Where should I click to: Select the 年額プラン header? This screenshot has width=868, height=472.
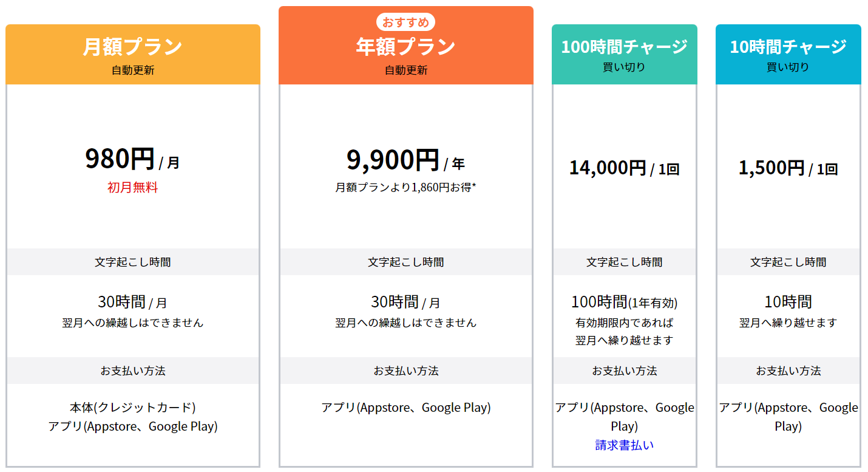[x=406, y=46]
